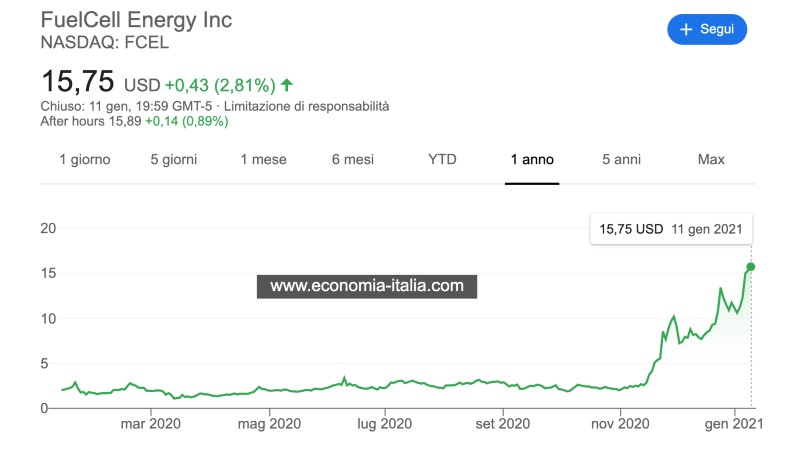Image resolution: width=800 pixels, height=454 pixels.
Task: Click the nov 2020 axis marker
Action: pyautogui.click(x=620, y=423)
